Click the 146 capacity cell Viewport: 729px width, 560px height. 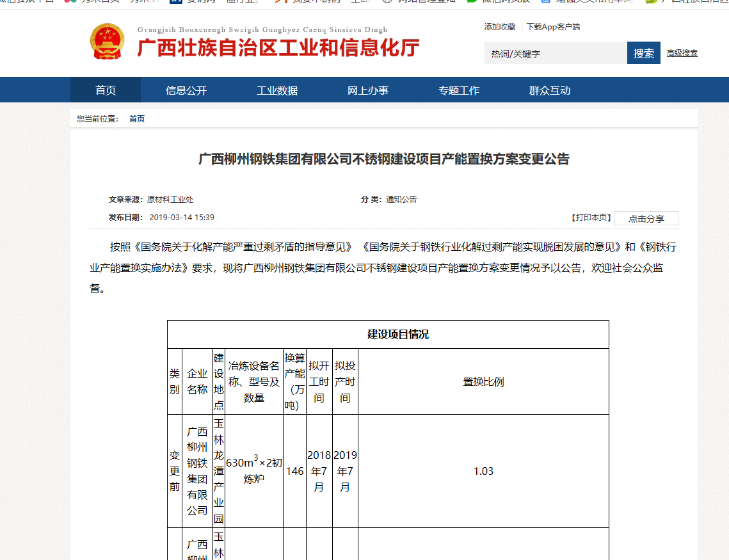(x=295, y=471)
